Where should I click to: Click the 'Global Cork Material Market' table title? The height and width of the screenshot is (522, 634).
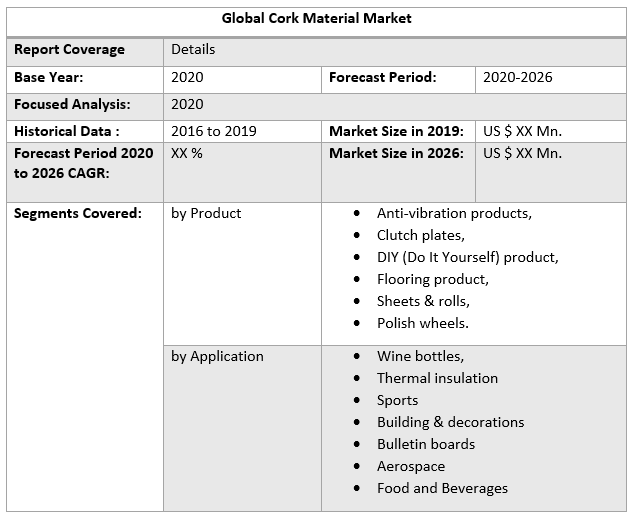[316, 18]
